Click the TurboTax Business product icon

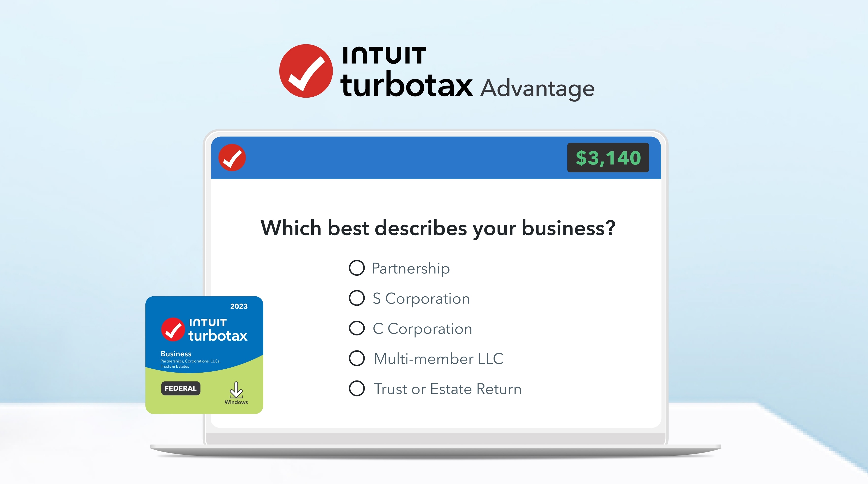[207, 352]
